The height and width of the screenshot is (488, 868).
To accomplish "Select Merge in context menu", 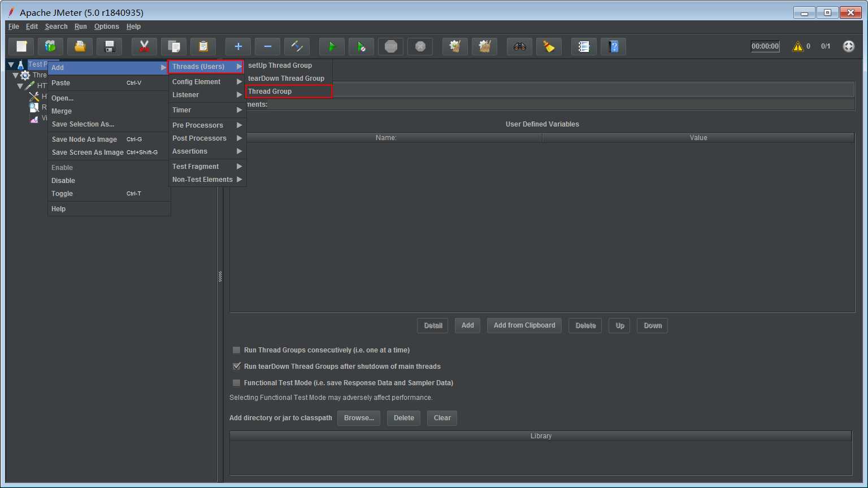I will click(x=109, y=111).
